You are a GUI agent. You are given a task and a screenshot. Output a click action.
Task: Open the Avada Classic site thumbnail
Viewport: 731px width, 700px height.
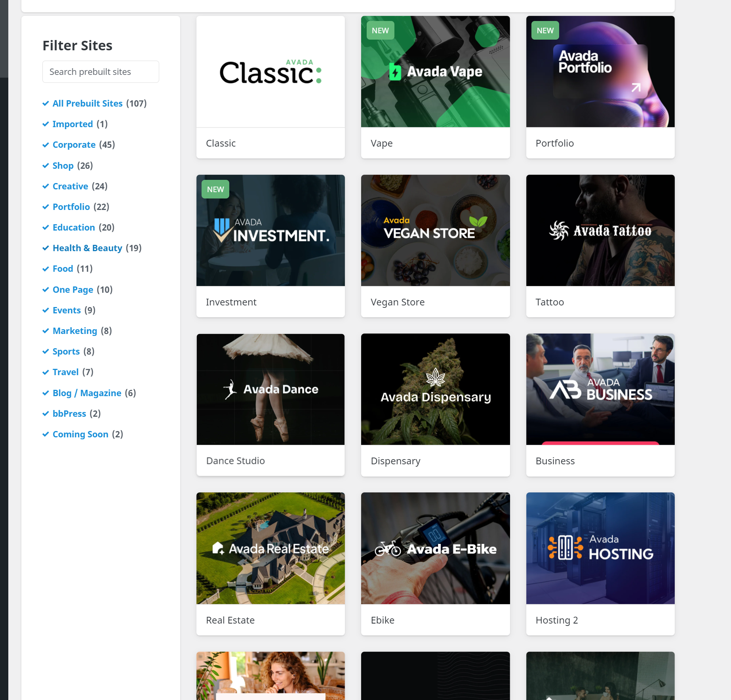[x=270, y=72]
